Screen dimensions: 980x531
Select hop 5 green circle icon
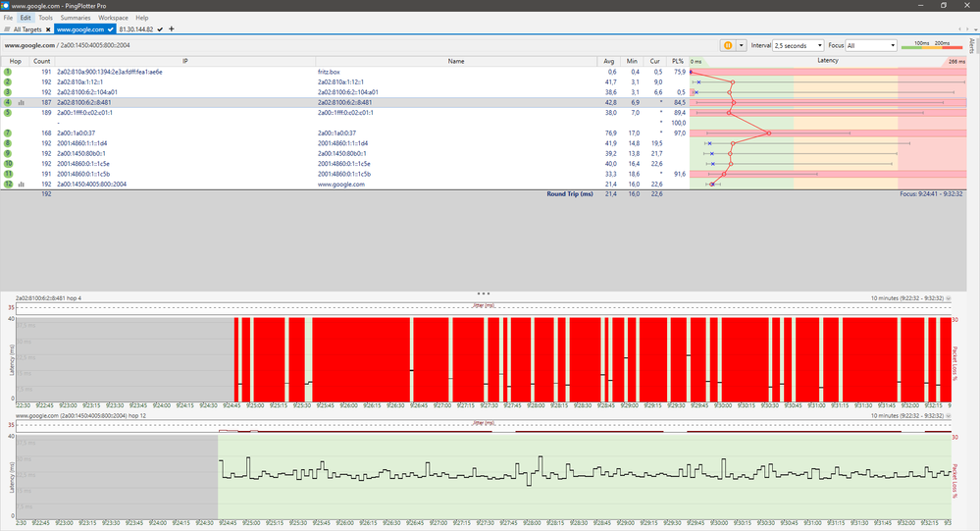8,113
